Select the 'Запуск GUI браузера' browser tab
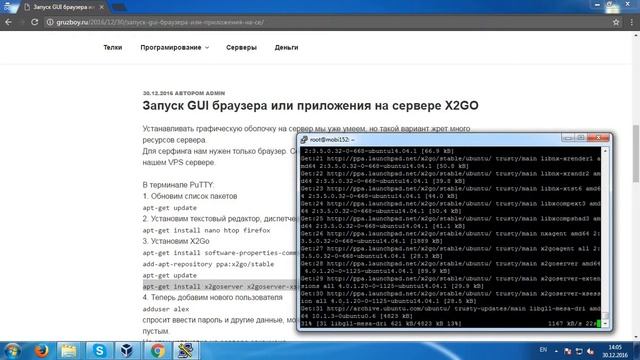This screenshot has width=640, height=360. click(63, 7)
